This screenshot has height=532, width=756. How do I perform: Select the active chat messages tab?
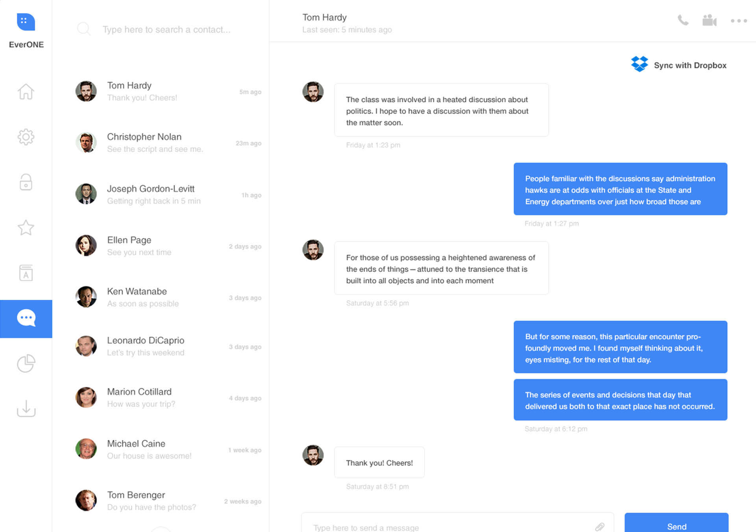[26, 318]
